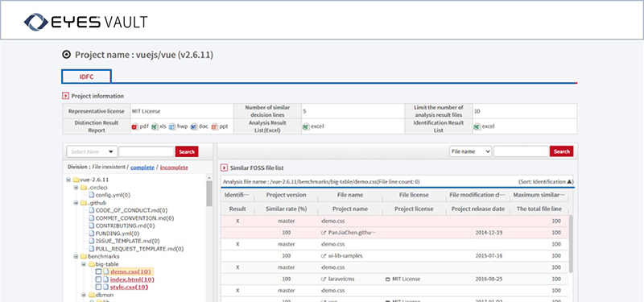This screenshot has height=302, width=644.
Task: Sort by Project release date column header
Action: point(477,209)
